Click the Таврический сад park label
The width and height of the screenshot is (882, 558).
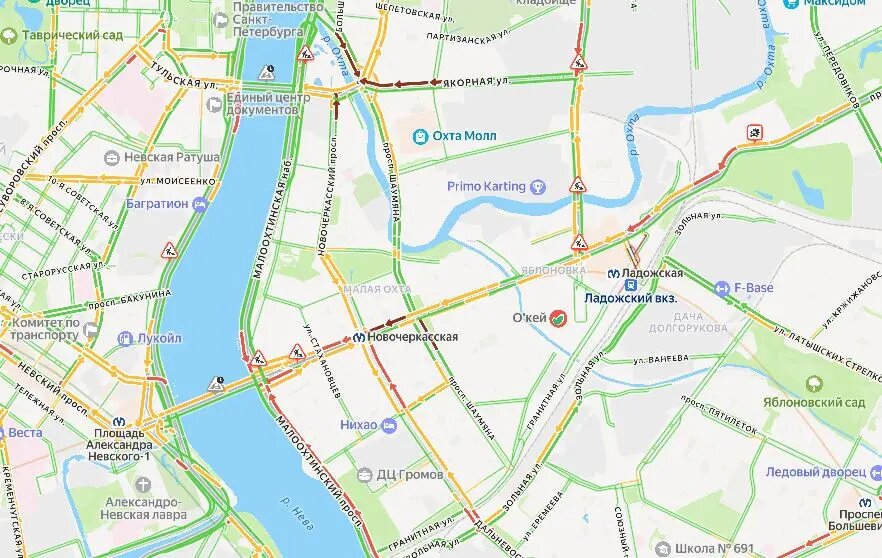[x=72, y=35]
